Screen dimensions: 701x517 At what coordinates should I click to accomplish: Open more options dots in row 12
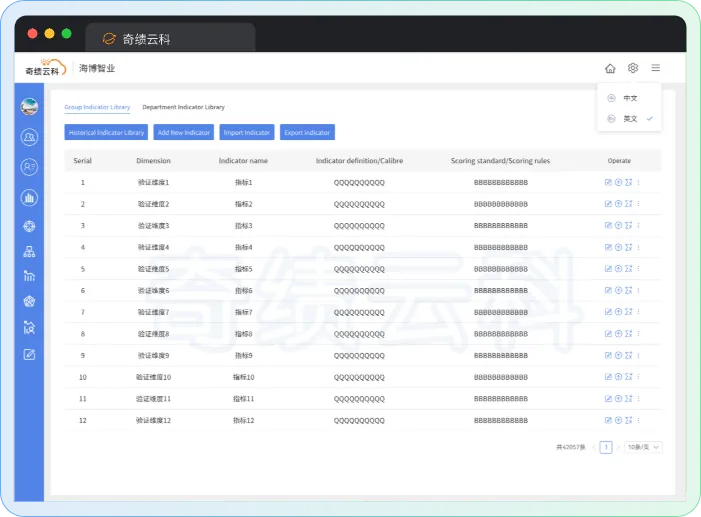tap(638, 420)
